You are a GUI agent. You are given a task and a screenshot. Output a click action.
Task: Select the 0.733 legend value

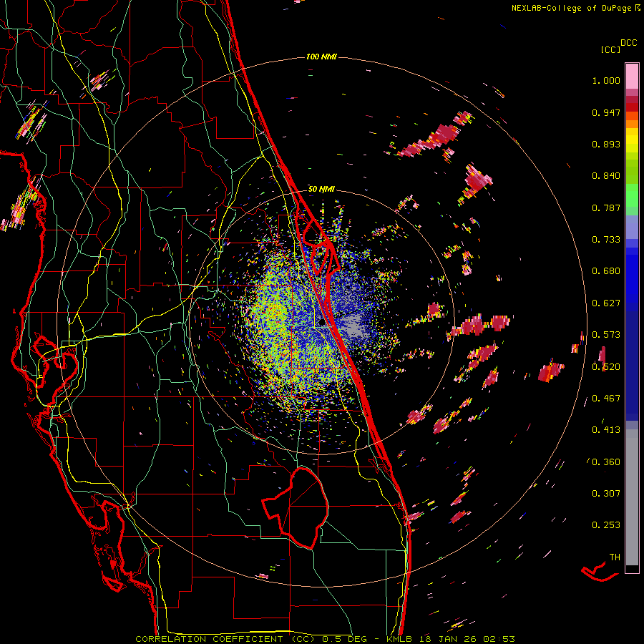tap(606, 240)
